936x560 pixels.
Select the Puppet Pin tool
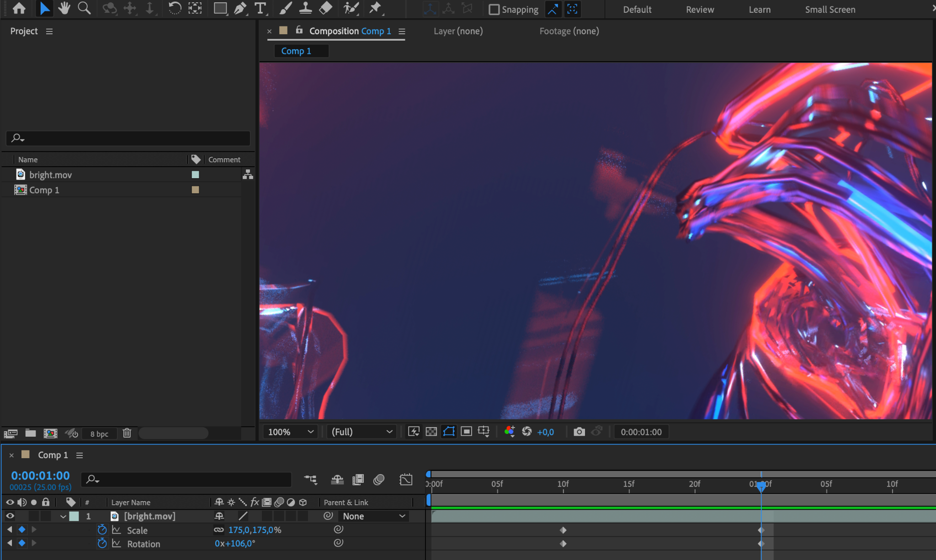375,8
